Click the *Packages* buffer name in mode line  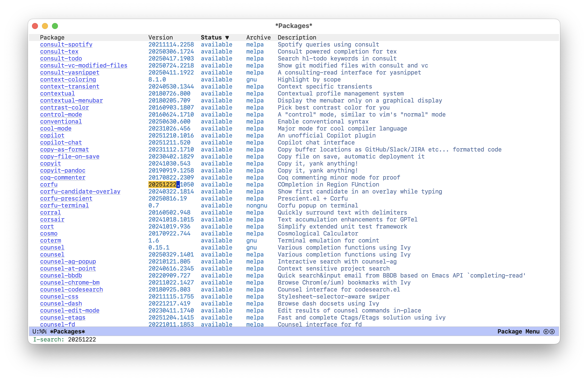pyautogui.click(x=67, y=331)
